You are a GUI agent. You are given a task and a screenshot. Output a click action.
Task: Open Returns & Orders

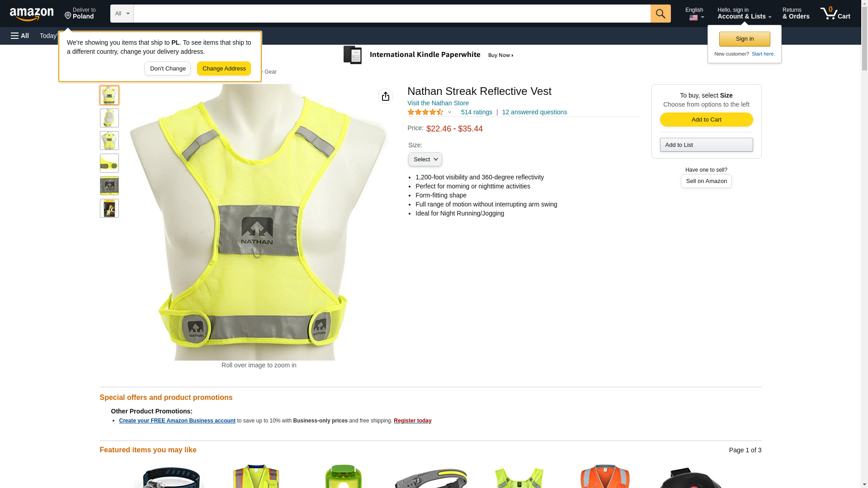click(796, 14)
